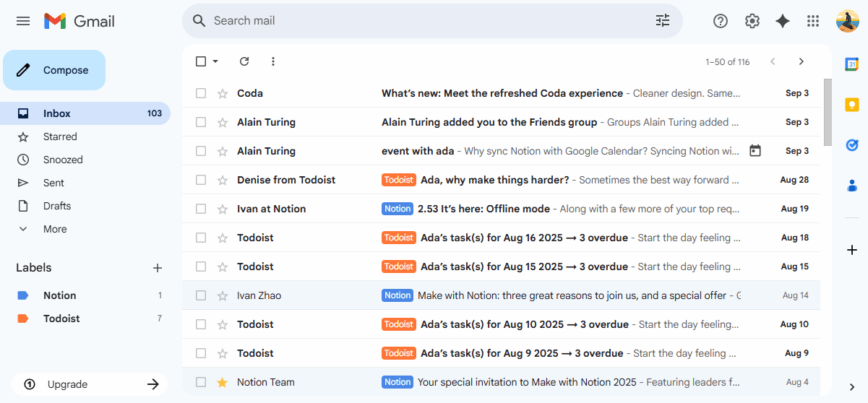This screenshot has height=403, width=868.
Task: Open search filter options icon
Action: pos(663,21)
